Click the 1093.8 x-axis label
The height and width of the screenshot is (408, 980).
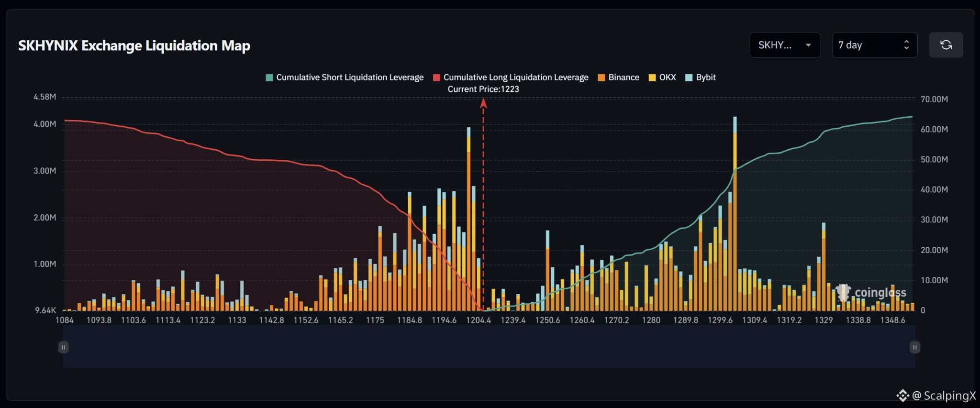99,320
